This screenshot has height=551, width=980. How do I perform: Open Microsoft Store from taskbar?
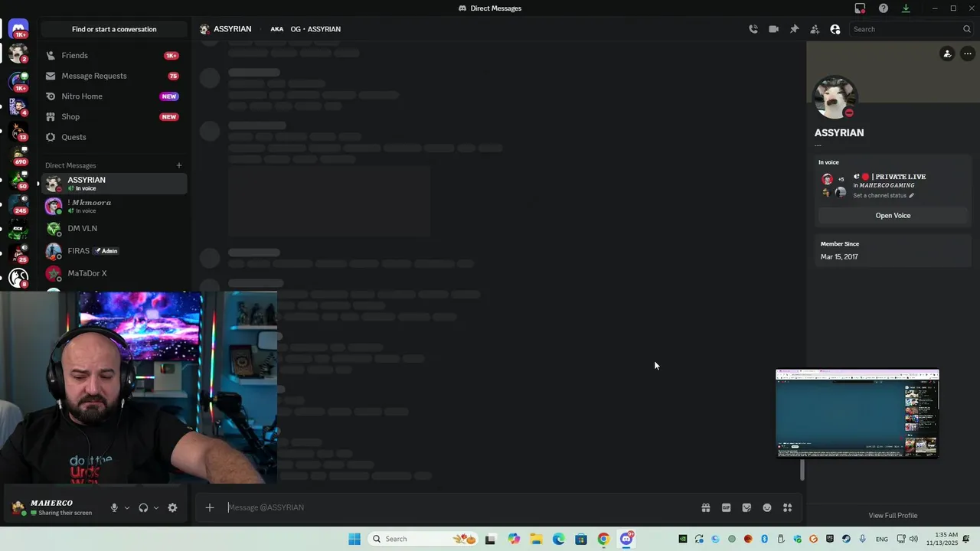tap(581, 539)
